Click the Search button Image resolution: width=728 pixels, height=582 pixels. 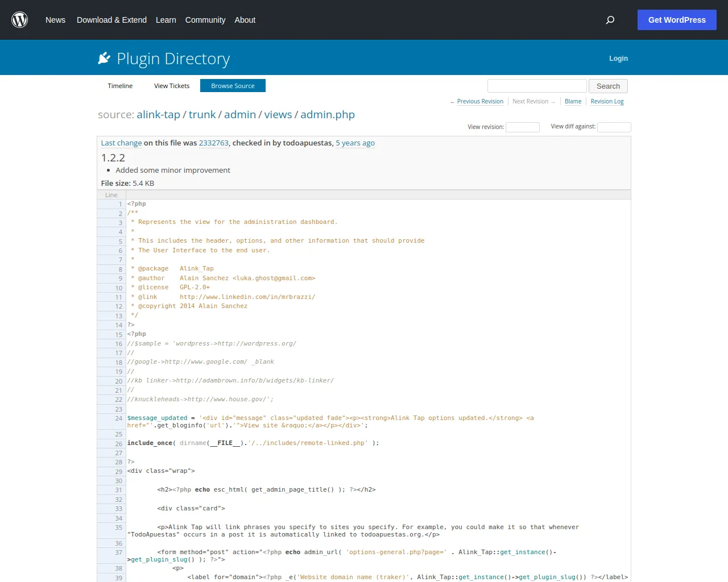point(608,86)
